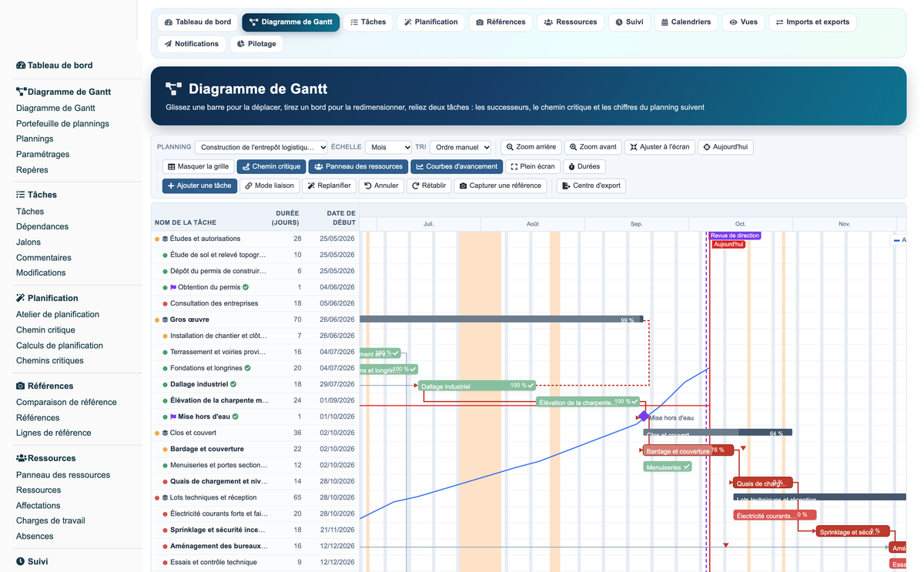The width and height of the screenshot is (924, 572).
Task: Select the Dallage industriel Gantt bar
Action: [477, 386]
